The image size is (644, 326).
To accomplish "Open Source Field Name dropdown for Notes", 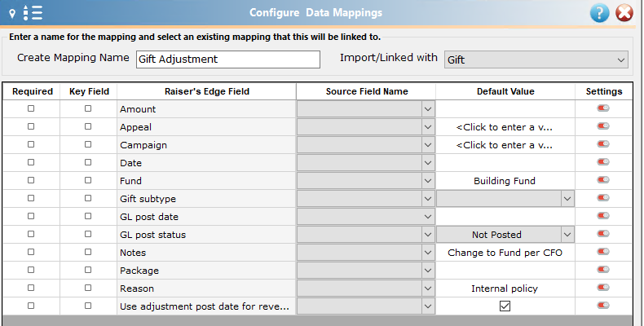I will pyautogui.click(x=365, y=253).
